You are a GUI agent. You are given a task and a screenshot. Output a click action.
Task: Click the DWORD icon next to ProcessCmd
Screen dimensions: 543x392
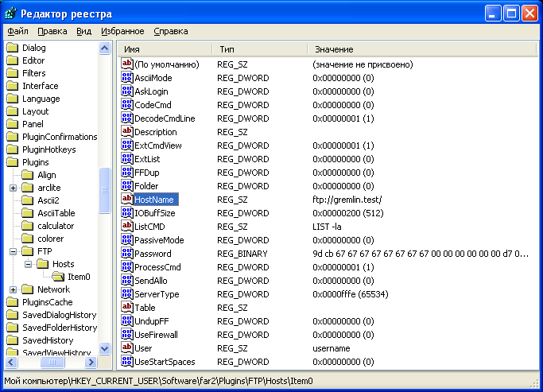[127, 266]
